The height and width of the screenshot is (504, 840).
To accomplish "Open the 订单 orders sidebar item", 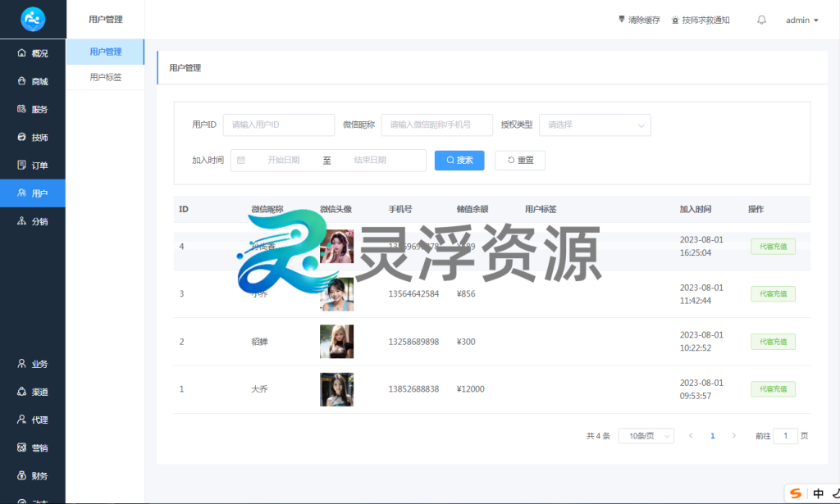I will point(33,166).
